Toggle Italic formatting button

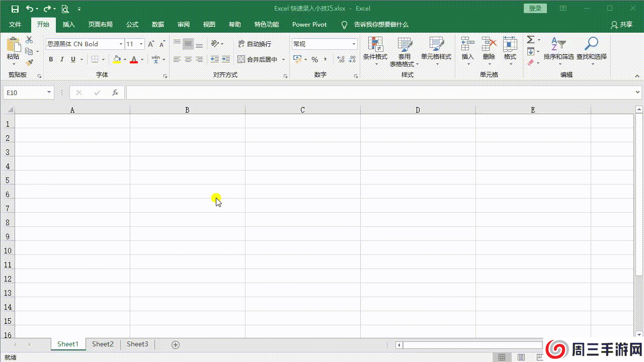62,59
